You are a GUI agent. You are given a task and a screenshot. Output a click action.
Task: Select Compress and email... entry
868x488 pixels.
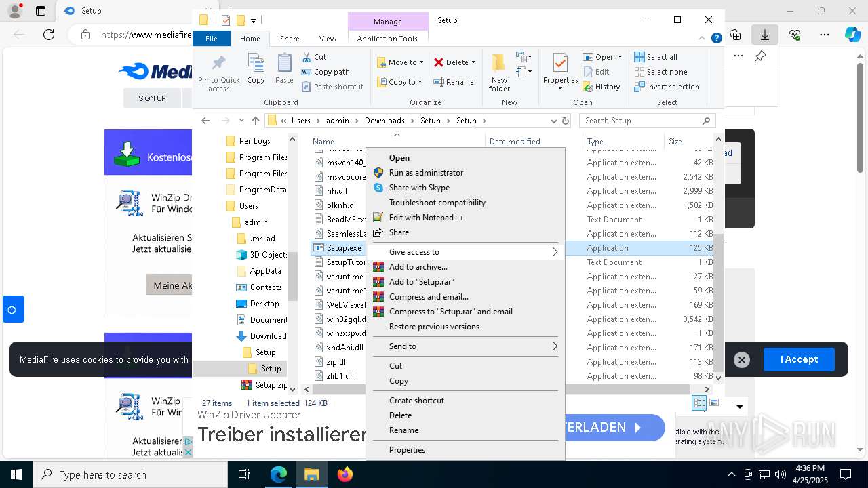(465, 297)
